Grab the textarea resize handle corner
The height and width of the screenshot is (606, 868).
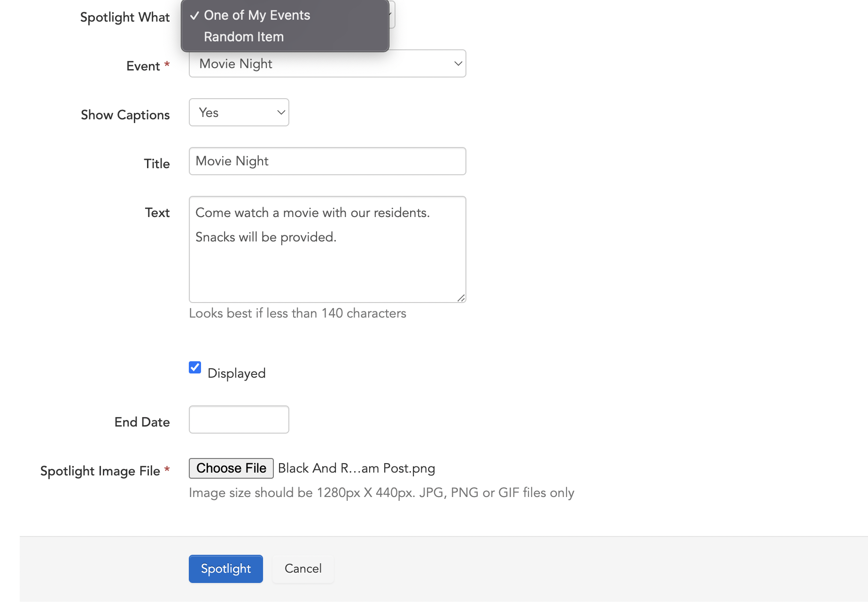tap(461, 298)
